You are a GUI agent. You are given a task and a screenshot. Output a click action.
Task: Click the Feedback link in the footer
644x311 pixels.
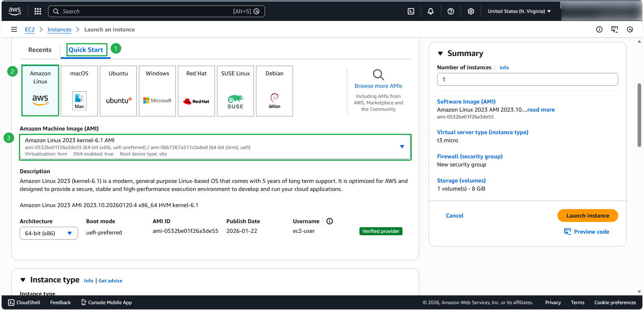coord(60,303)
